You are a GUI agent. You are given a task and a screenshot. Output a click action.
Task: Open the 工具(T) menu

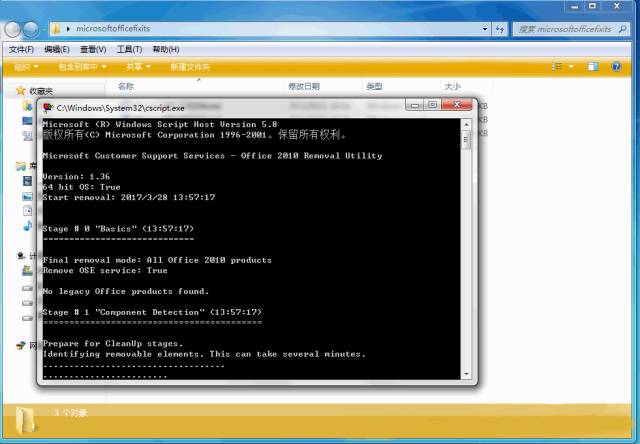point(129,49)
